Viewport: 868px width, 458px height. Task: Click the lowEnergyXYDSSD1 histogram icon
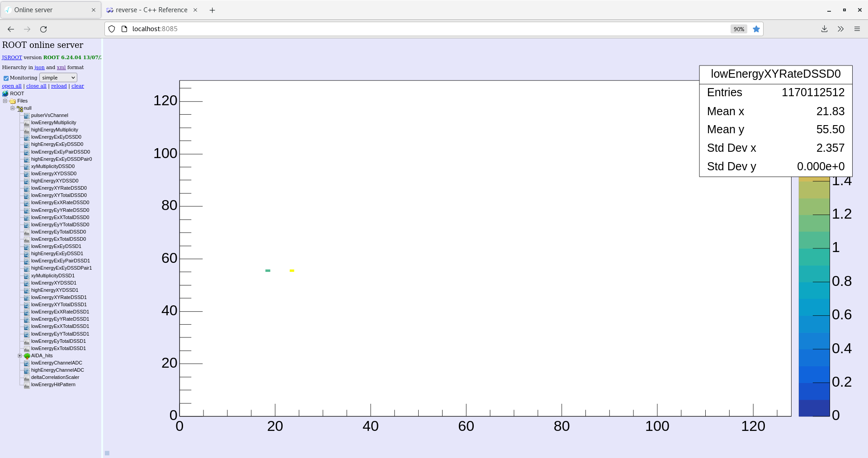[27, 283]
